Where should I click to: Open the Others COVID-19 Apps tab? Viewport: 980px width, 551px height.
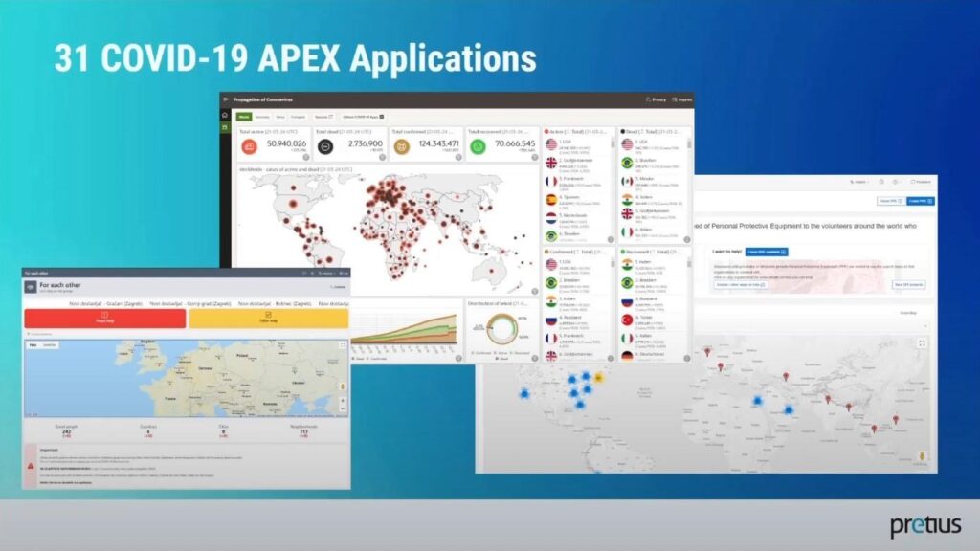[x=363, y=117]
